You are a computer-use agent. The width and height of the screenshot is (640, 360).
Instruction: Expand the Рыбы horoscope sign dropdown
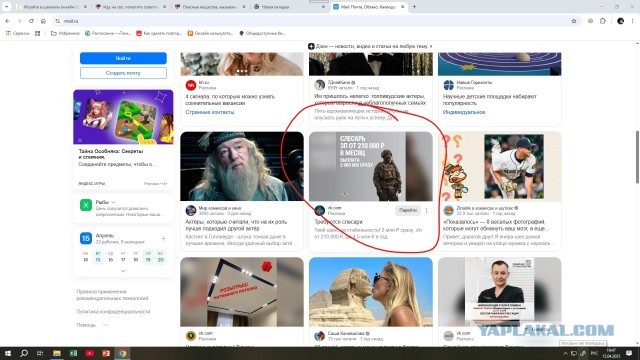pyautogui.click(x=113, y=202)
